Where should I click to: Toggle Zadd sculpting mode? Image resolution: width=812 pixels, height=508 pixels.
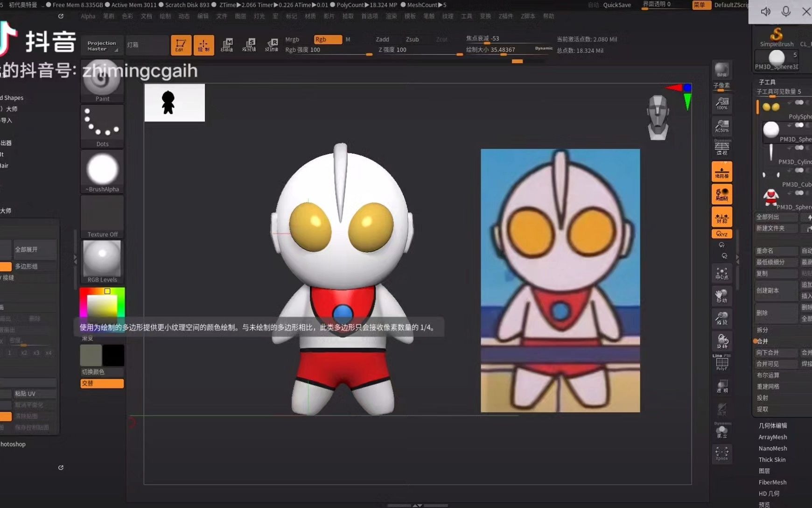(383, 39)
